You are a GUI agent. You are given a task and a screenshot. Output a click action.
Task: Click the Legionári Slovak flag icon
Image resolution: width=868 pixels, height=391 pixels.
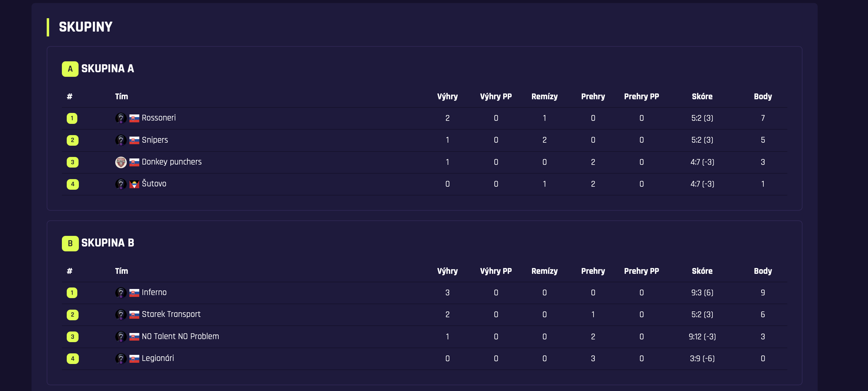coord(134,359)
